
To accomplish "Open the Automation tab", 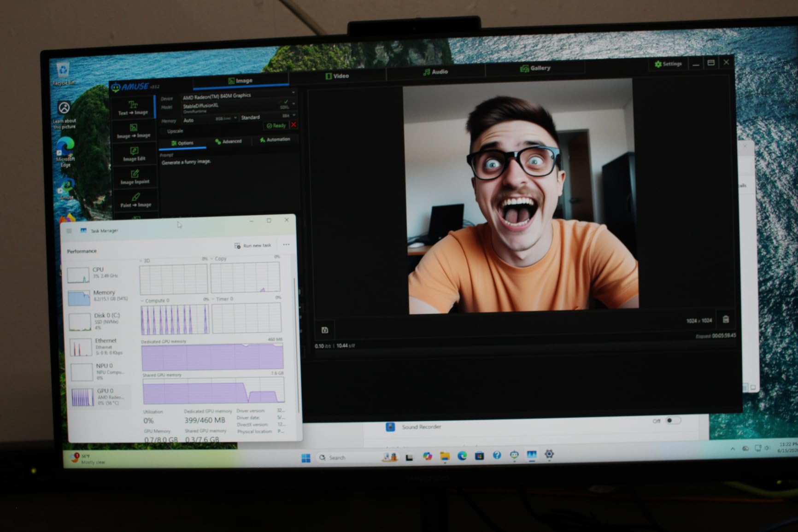I will pyautogui.click(x=275, y=140).
